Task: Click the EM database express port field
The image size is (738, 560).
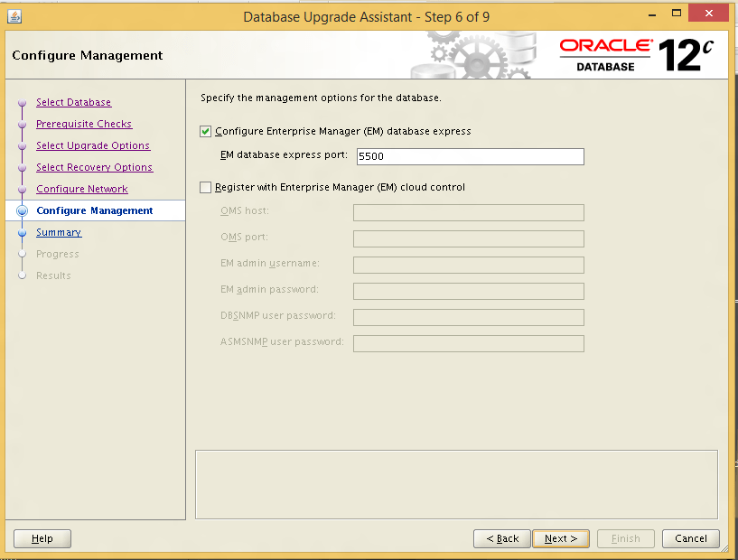Action: click(x=471, y=156)
